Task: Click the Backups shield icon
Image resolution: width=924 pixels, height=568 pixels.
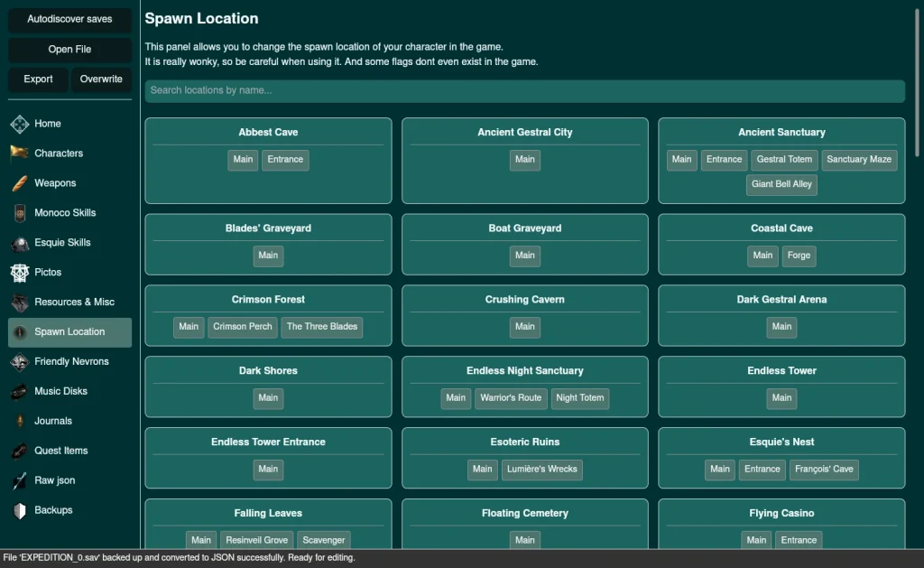Action: (20, 511)
